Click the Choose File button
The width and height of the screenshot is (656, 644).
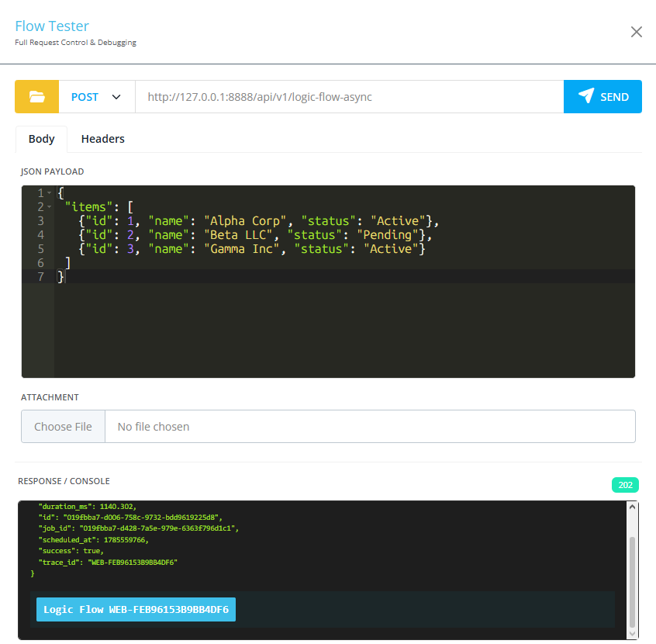[x=63, y=426]
